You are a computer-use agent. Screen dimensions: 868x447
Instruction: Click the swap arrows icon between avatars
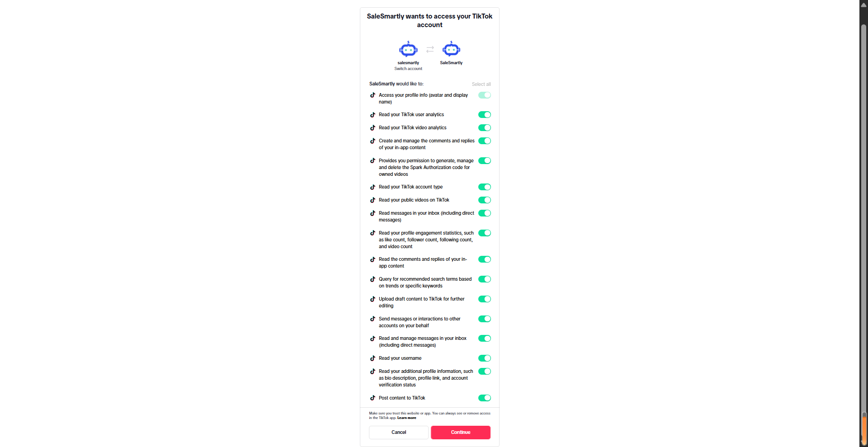[430, 49]
